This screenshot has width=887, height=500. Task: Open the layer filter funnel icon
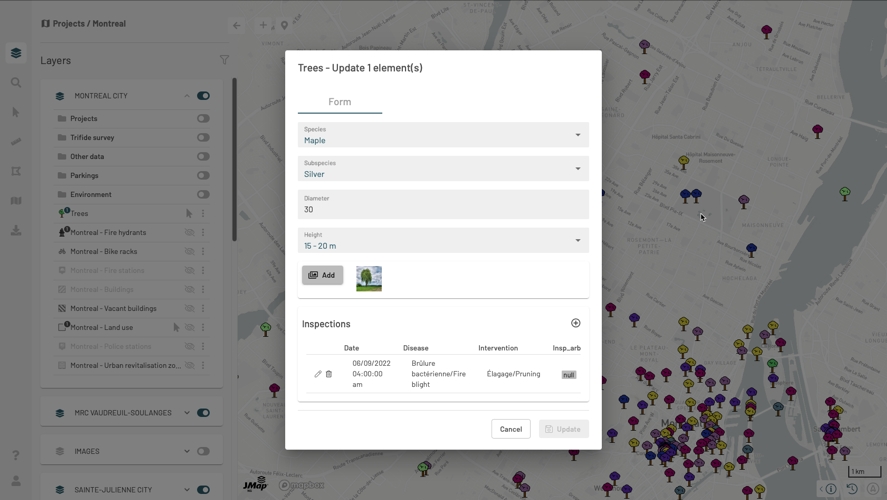pos(224,60)
